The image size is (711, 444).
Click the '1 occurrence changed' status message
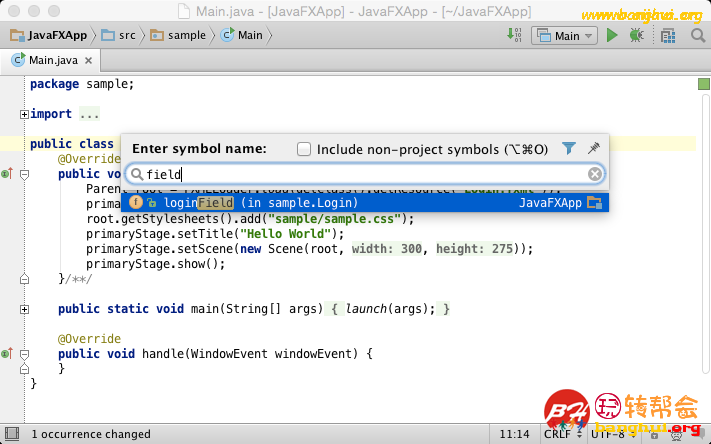(x=91, y=434)
